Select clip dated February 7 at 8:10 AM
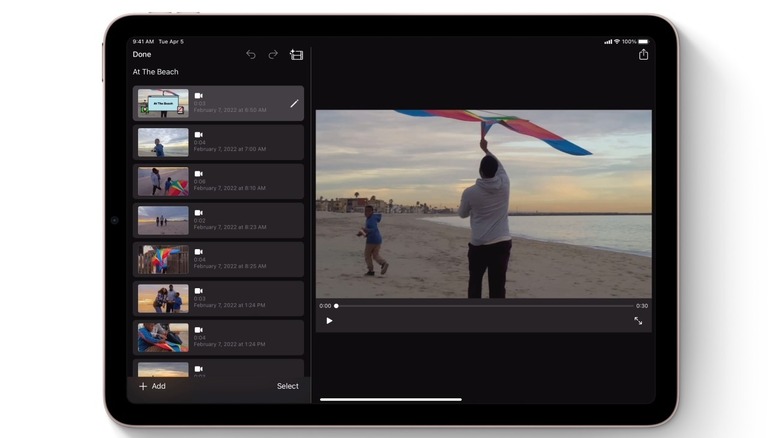 pos(218,181)
